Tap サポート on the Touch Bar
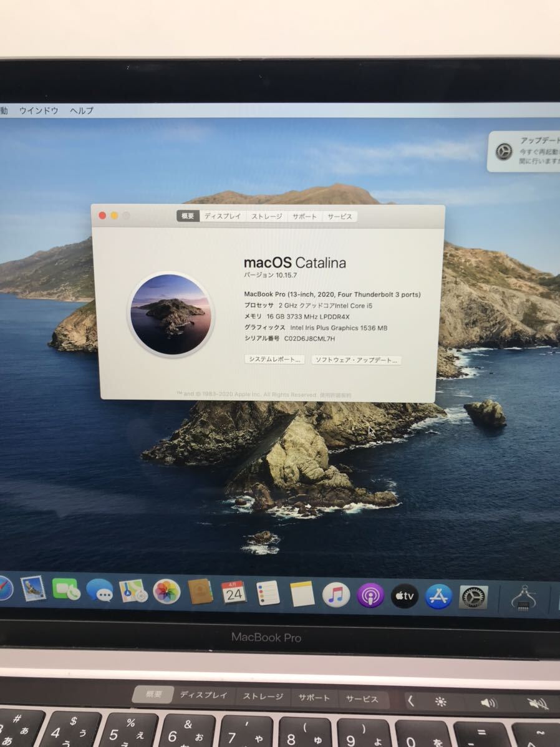The height and width of the screenshot is (747, 560). pyautogui.click(x=314, y=698)
